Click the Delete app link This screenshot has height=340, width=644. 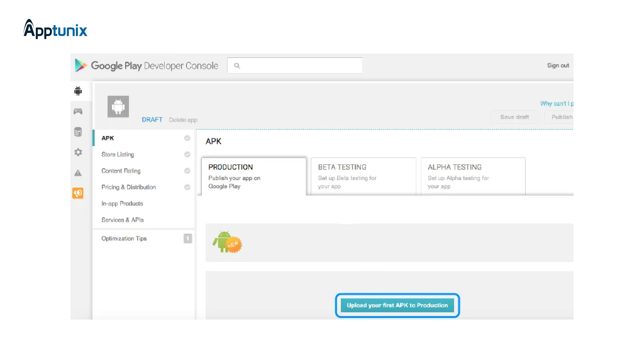(183, 120)
